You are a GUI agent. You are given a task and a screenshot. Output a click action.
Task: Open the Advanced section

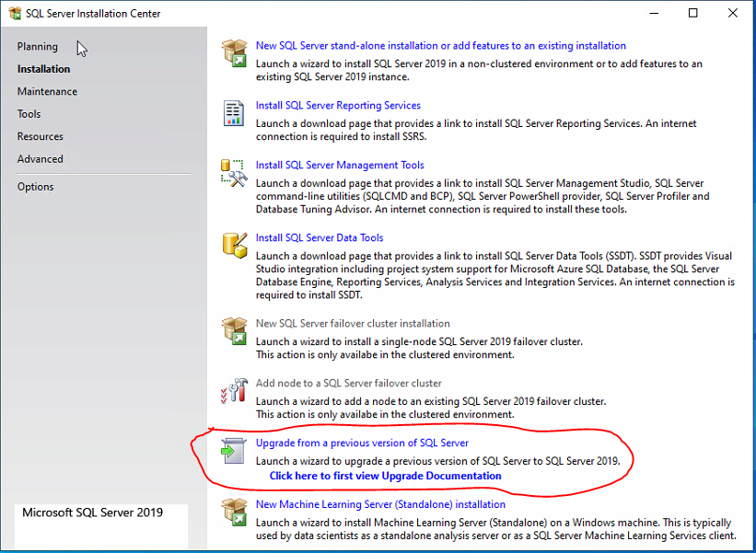[x=40, y=158]
